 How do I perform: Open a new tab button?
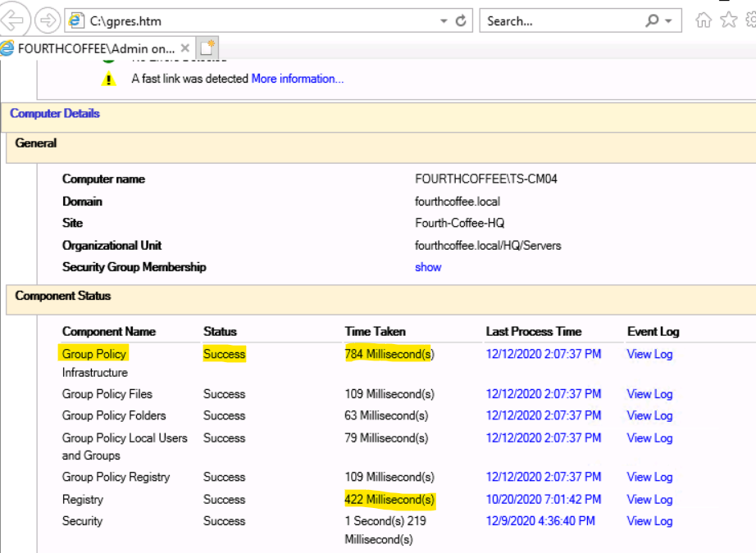(207, 48)
